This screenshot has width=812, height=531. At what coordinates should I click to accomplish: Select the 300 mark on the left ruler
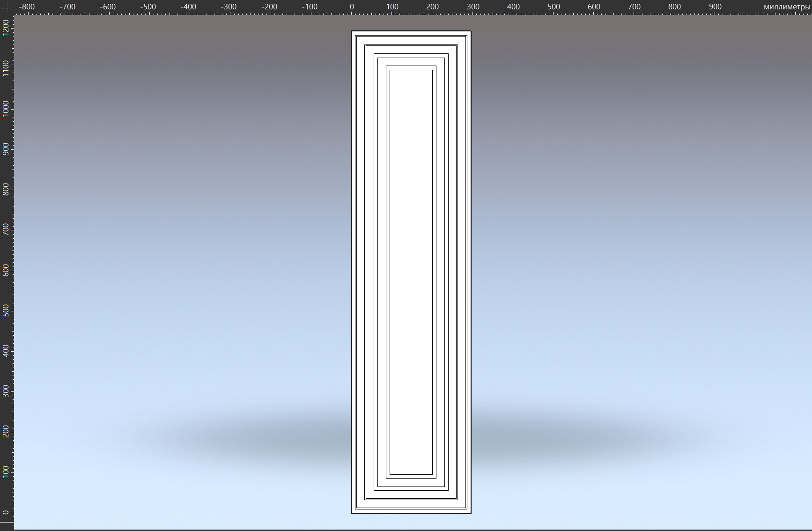pyautogui.click(x=6, y=391)
